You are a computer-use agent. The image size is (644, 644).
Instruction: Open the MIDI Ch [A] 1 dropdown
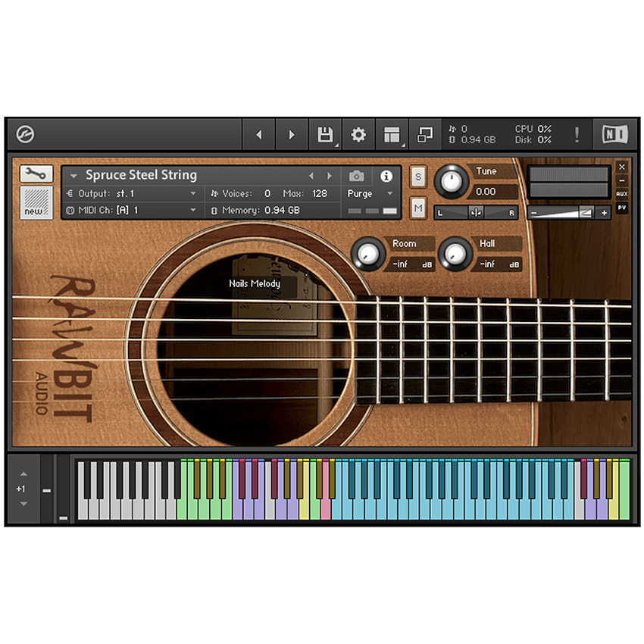point(131,211)
